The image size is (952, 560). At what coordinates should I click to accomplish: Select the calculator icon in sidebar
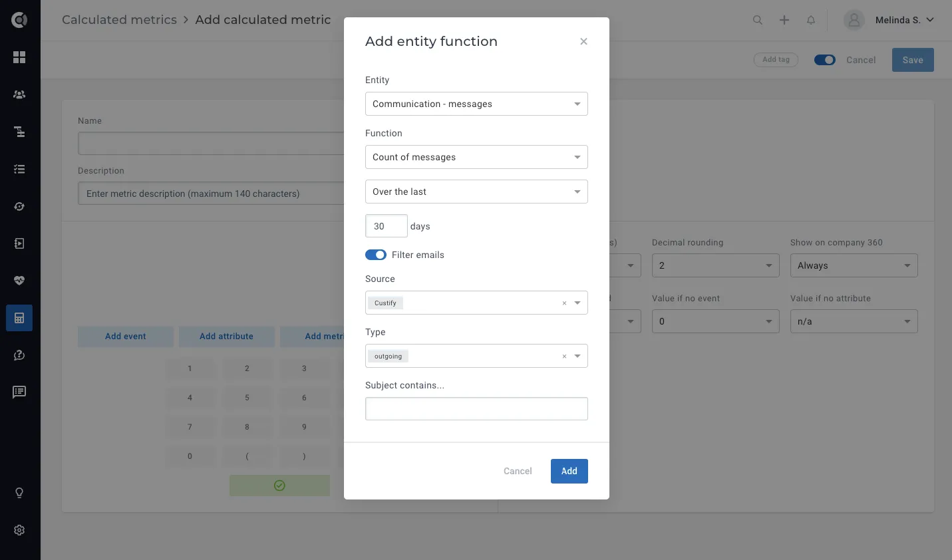click(x=19, y=318)
